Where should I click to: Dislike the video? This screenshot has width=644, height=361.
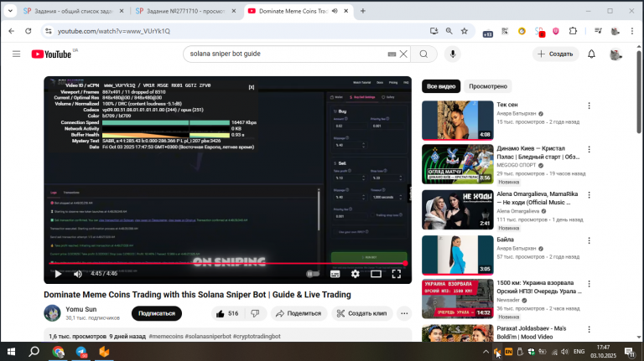[256, 313]
